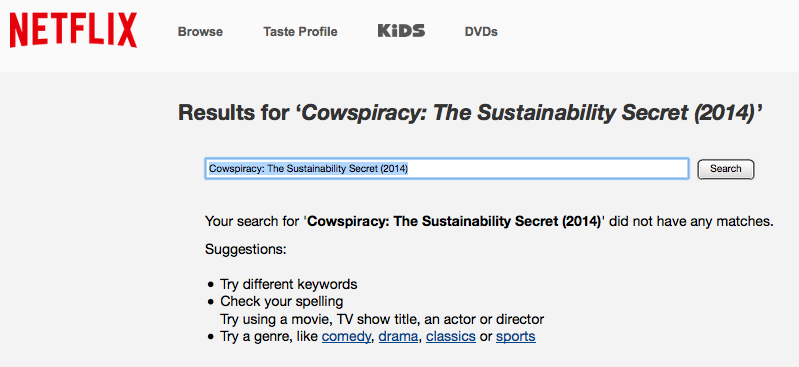Click 'did not have any matches' text

[691, 222]
